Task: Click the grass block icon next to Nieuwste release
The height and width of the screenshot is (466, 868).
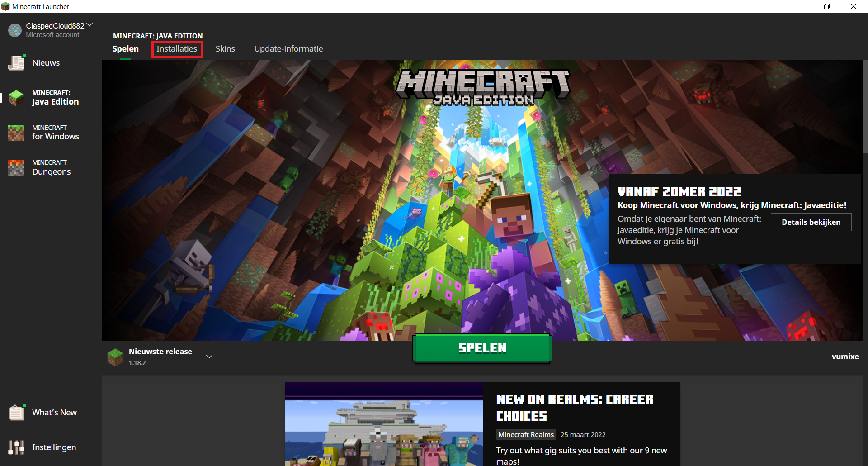Action: pos(116,357)
